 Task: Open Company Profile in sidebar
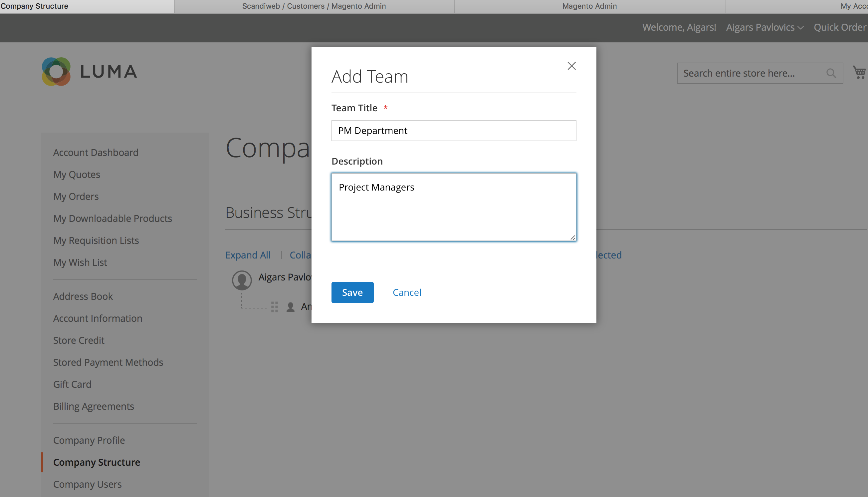click(89, 440)
